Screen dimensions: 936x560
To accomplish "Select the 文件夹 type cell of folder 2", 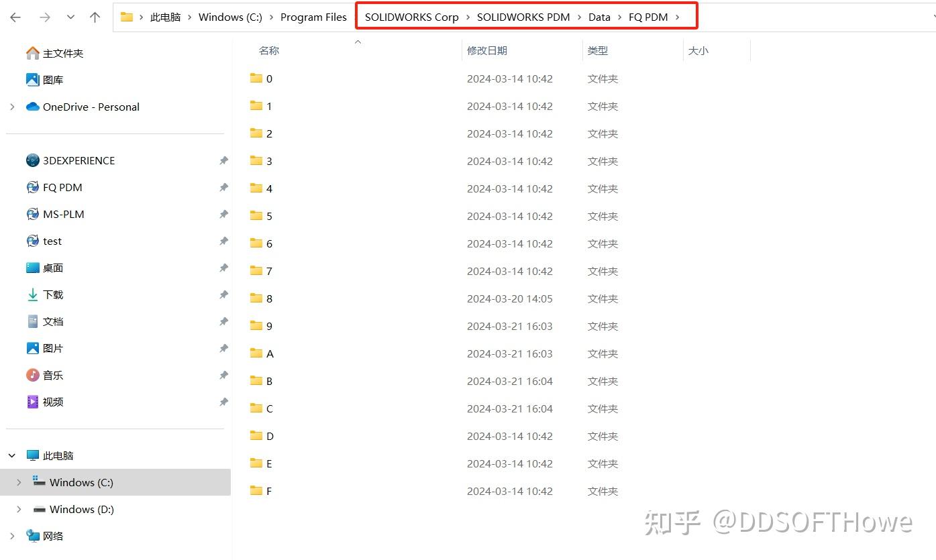I will point(603,133).
